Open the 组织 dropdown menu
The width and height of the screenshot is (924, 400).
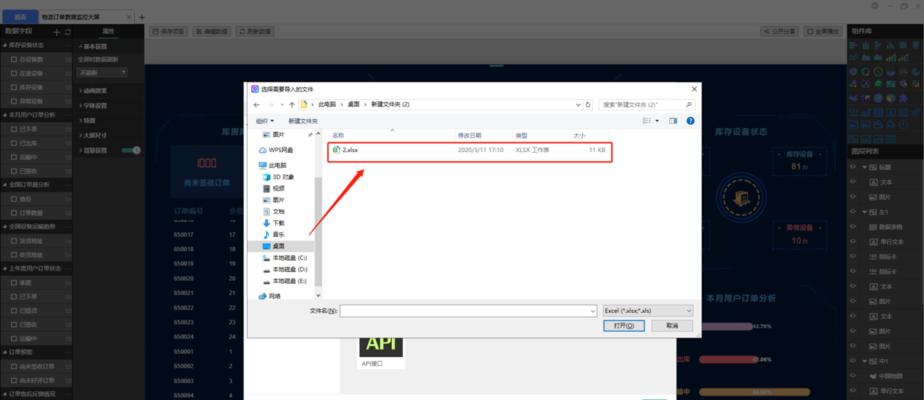pyautogui.click(x=265, y=121)
